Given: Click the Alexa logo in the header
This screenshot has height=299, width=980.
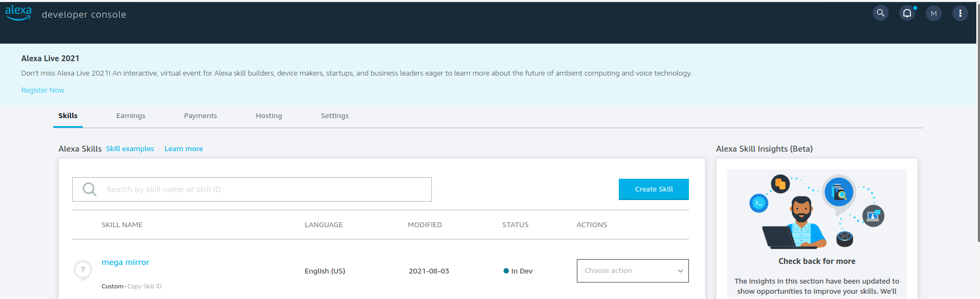Looking at the screenshot, I should coord(18,13).
